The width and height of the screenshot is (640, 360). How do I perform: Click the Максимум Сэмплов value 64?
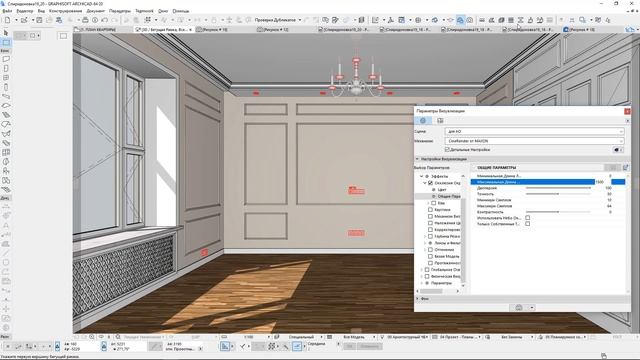pos(609,206)
